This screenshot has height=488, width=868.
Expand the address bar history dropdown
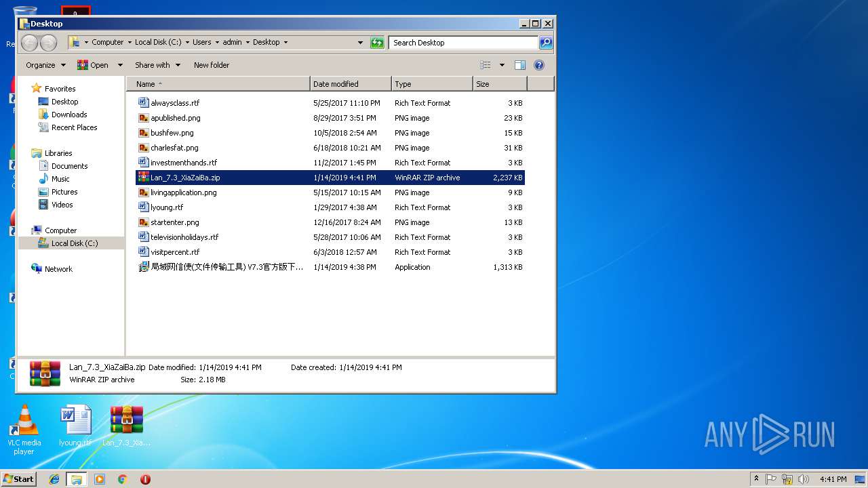pyautogui.click(x=360, y=43)
